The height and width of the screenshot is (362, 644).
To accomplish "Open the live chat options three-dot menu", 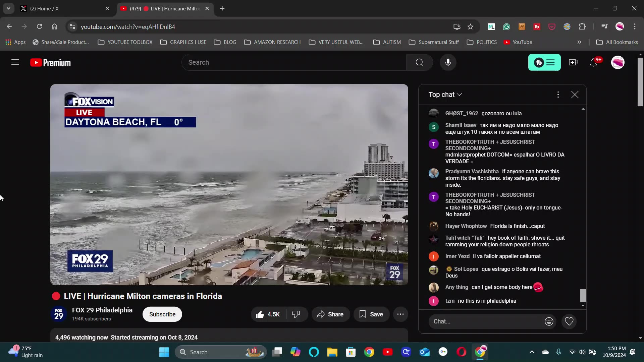I will (x=558, y=95).
